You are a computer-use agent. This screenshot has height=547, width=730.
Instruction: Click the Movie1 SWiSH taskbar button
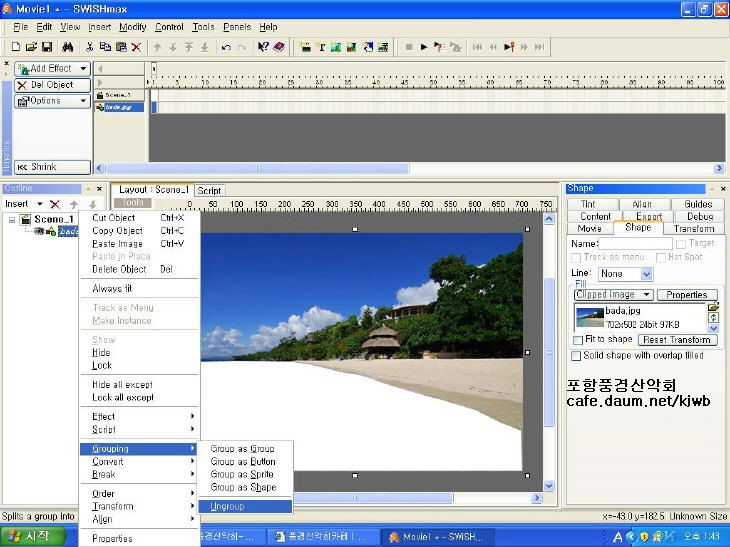436,537
